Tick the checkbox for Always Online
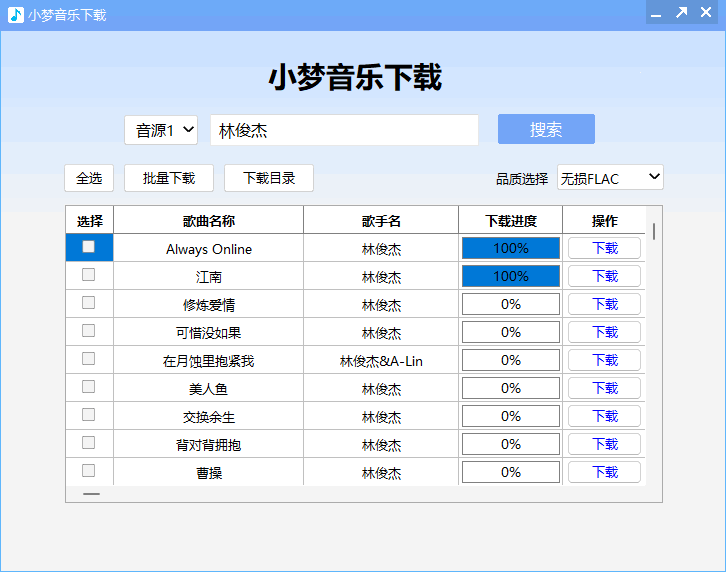This screenshot has height=572, width=726. coord(89,247)
